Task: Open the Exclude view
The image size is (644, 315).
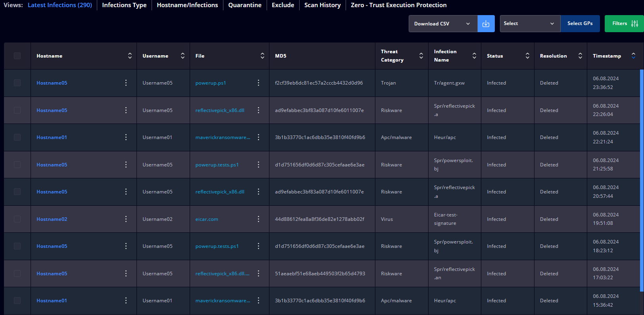Action: [283, 5]
